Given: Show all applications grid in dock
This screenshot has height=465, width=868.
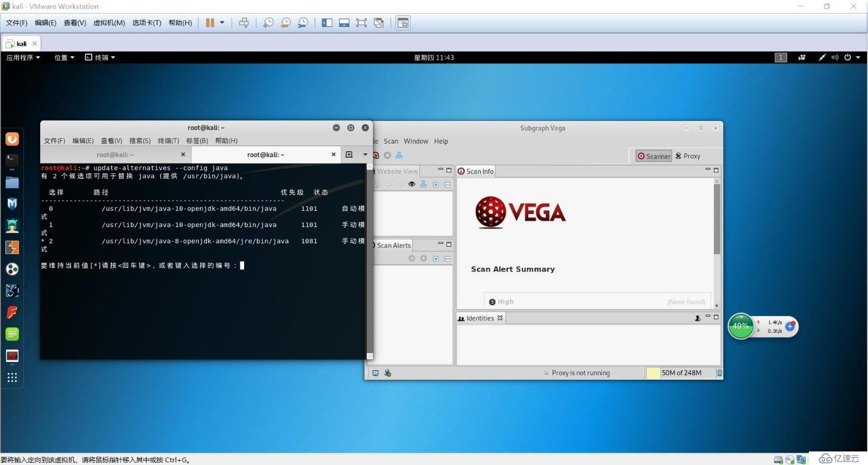Looking at the screenshot, I should pyautogui.click(x=12, y=377).
